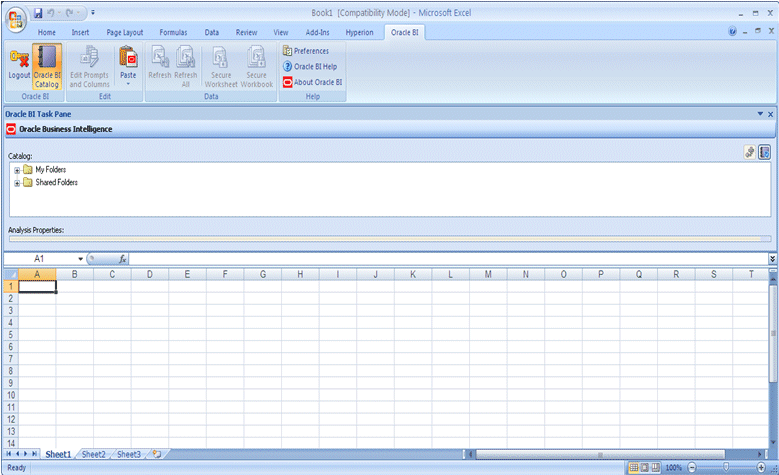The width and height of the screenshot is (779, 475).
Task: Switch to Sheet1 tab
Action: tap(58, 454)
